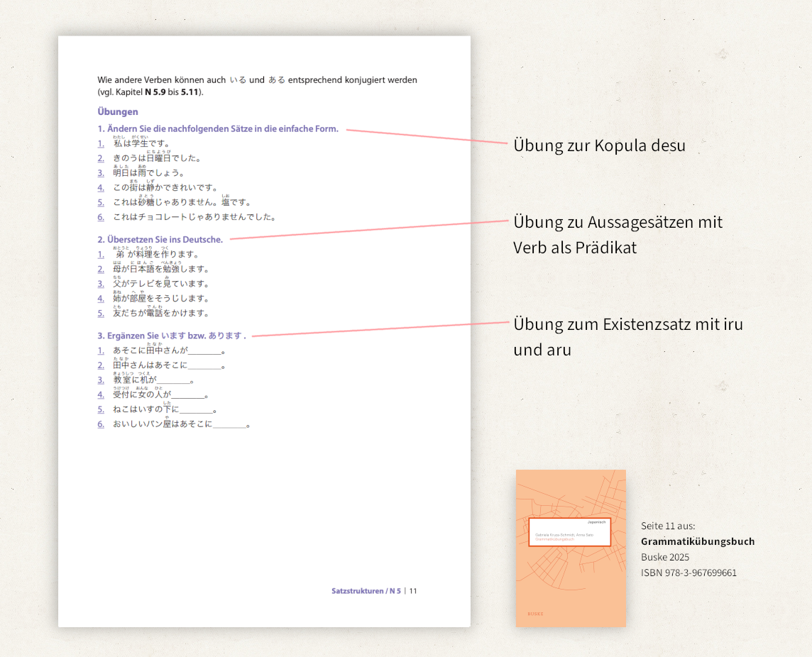Click item number 1 of exercise 1
The width and height of the screenshot is (812, 657).
101,143
